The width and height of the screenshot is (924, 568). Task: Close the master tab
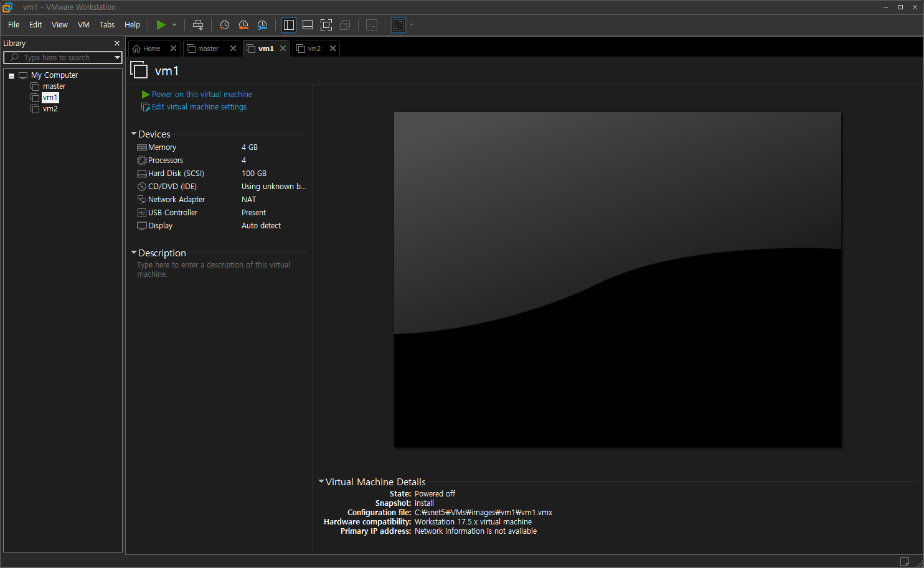pos(233,49)
